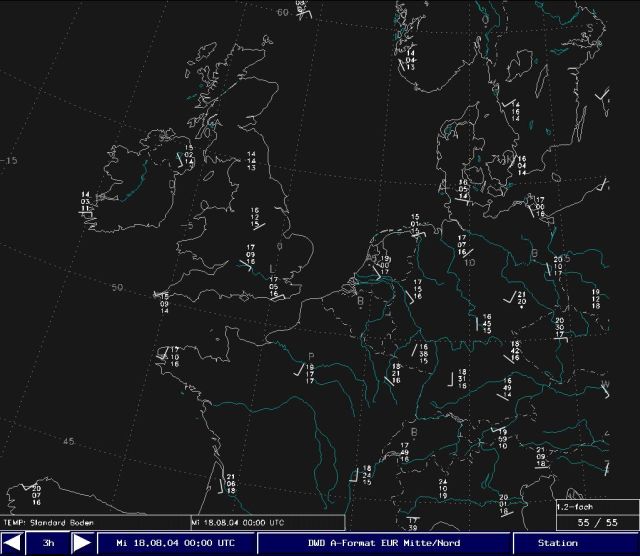Viewport: 640px width, 556px height.
Task: Pick the station plot 14 03 11 in western Ireland
Action: (86, 201)
